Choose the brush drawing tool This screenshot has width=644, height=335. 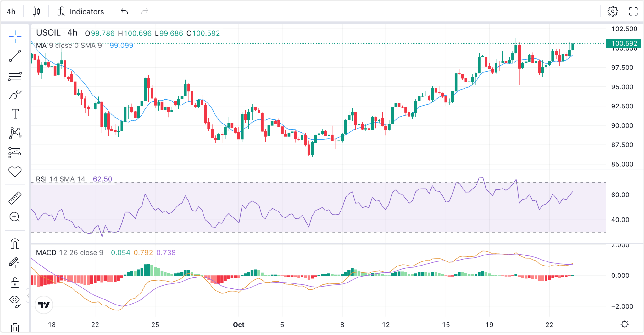pyautogui.click(x=15, y=95)
